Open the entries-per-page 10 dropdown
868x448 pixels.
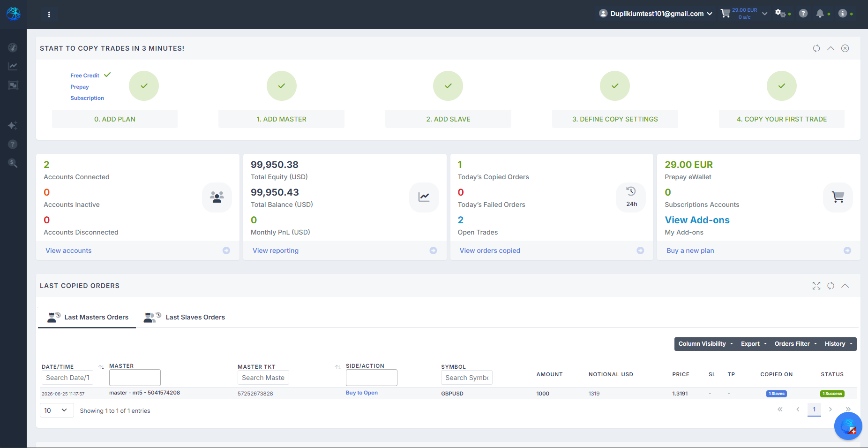pyautogui.click(x=57, y=410)
